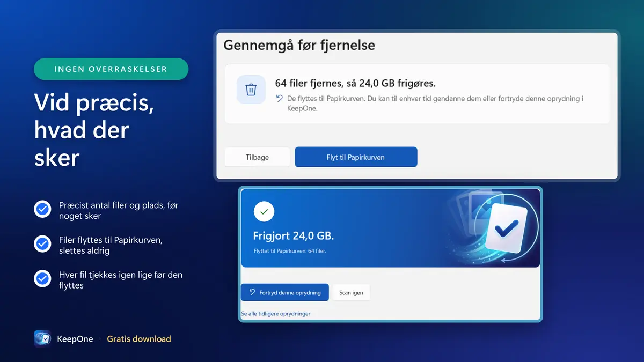This screenshot has height=362, width=644.
Task: Click the trash bin icon in the review card
Action: pos(251,90)
